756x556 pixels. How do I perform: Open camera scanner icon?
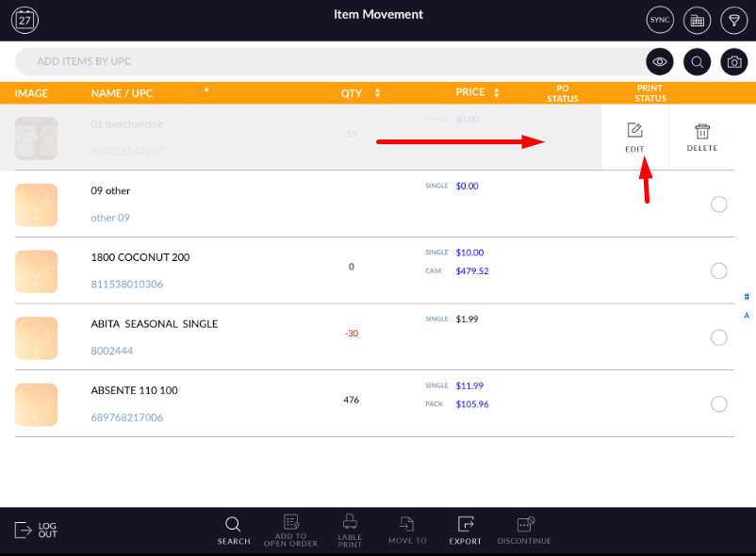coord(733,62)
